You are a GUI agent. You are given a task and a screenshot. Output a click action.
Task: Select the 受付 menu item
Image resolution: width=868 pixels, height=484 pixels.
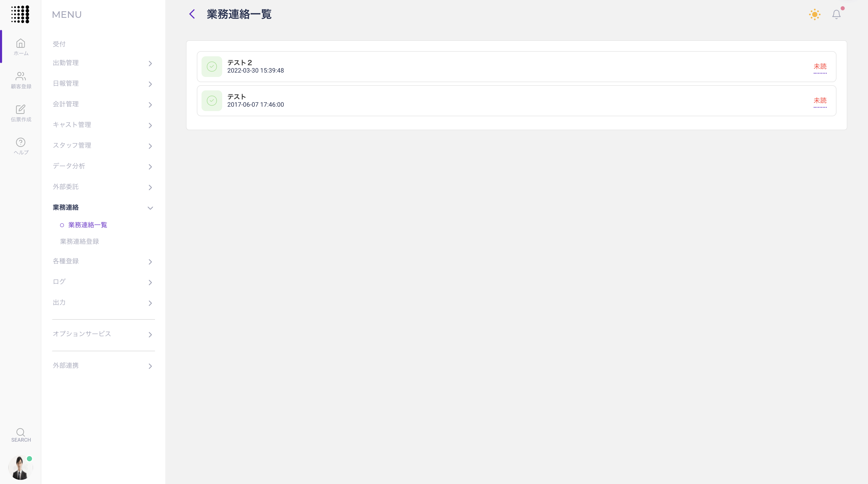[59, 44]
